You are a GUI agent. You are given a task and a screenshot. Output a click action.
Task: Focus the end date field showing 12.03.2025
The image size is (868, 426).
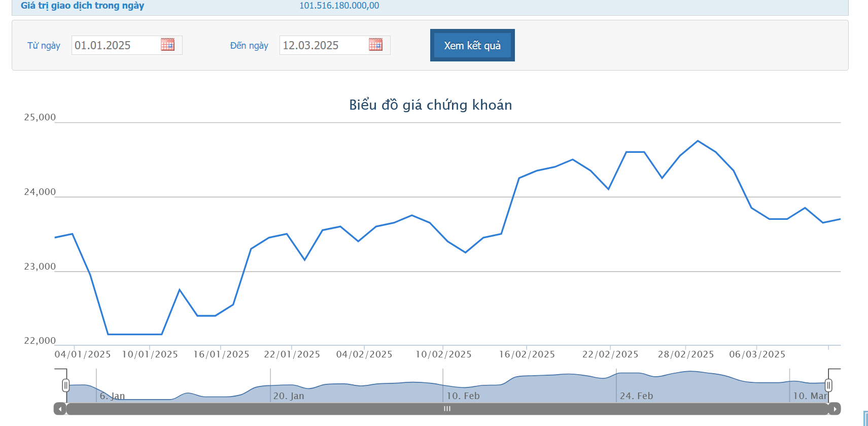click(x=324, y=45)
